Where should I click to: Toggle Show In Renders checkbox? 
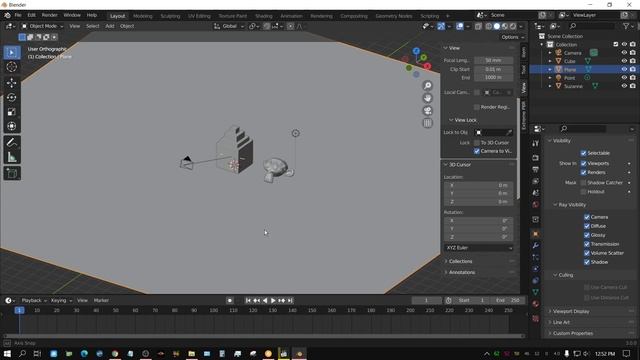[583, 172]
